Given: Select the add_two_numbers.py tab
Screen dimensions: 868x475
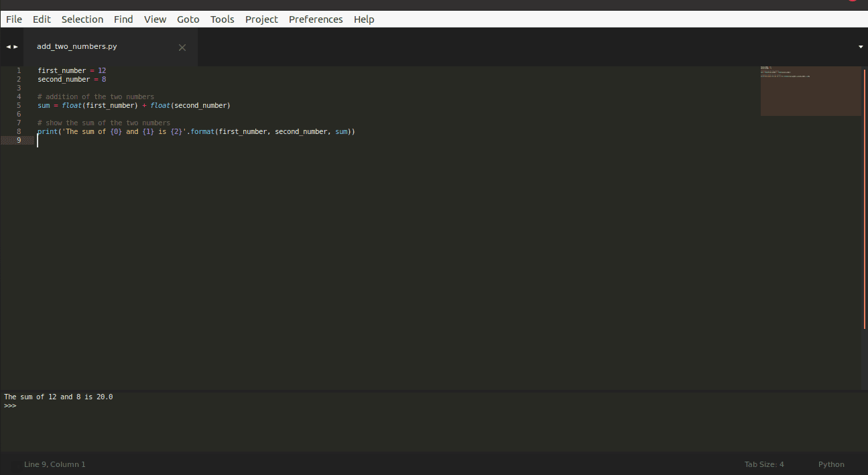Looking at the screenshot, I should 76,46.
